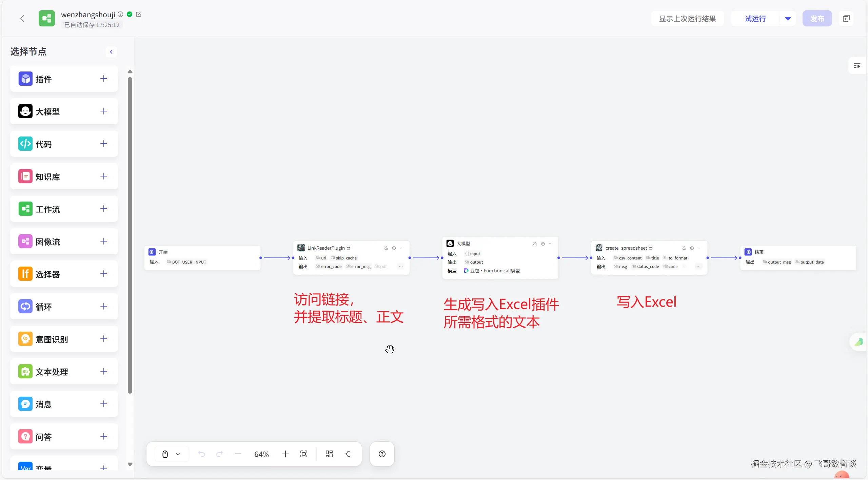Click the 发布 publish button
The width and height of the screenshot is (868, 480).
pyautogui.click(x=817, y=19)
